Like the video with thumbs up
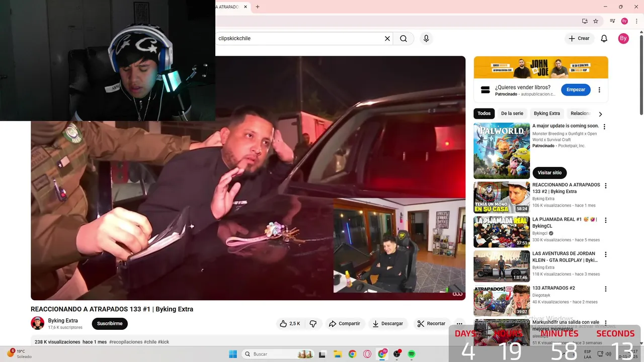 coord(290,324)
